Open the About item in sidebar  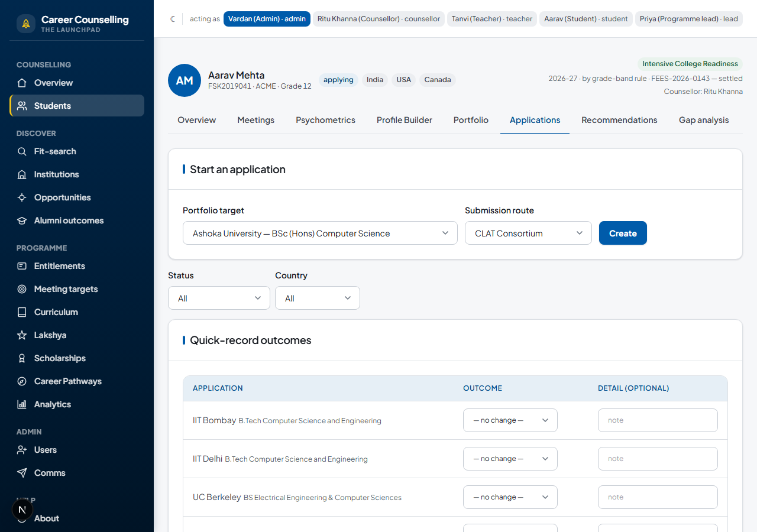tap(77, 518)
